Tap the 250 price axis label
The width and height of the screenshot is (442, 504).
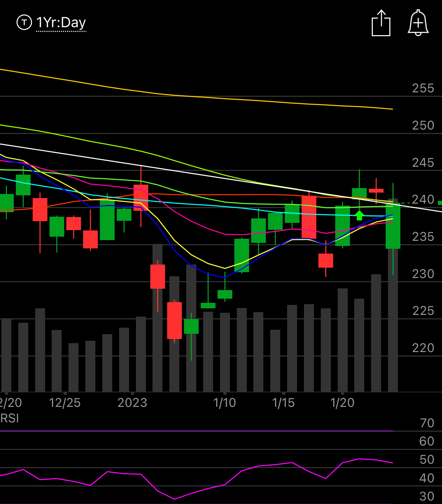tap(423, 125)
